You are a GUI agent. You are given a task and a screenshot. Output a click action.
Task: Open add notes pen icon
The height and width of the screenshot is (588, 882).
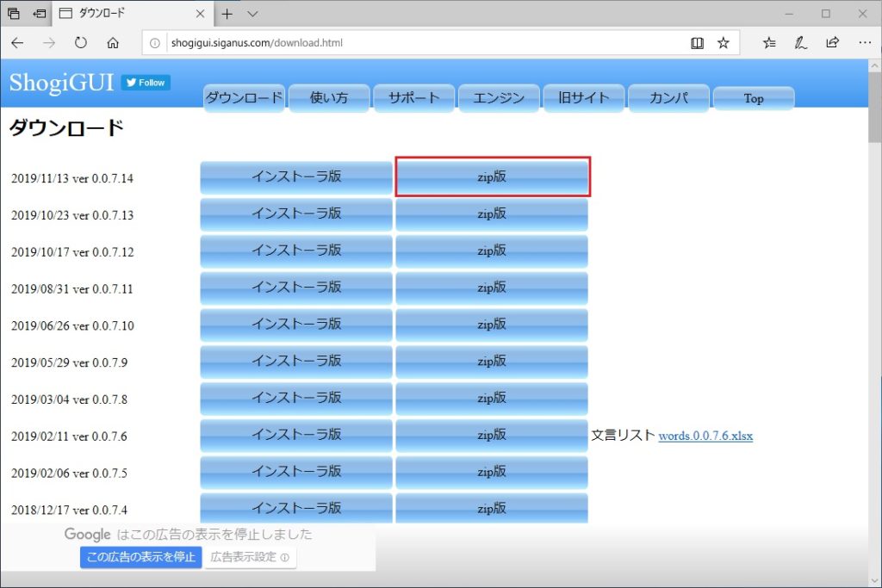coord(800,43)
